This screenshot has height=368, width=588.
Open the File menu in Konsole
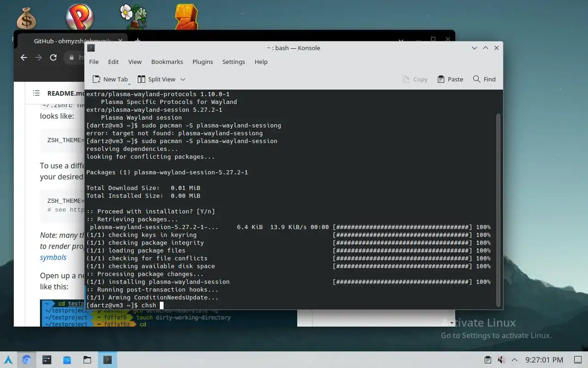tap(94, 62)
